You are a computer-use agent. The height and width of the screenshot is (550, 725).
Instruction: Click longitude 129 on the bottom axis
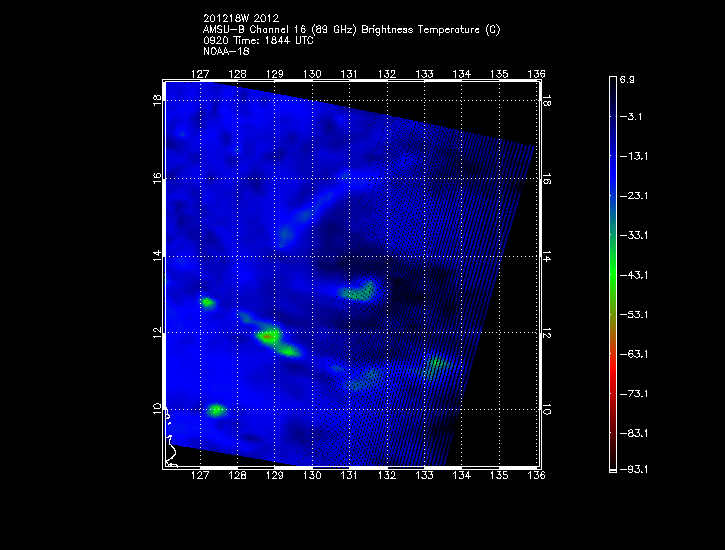[x=275, y=475]
